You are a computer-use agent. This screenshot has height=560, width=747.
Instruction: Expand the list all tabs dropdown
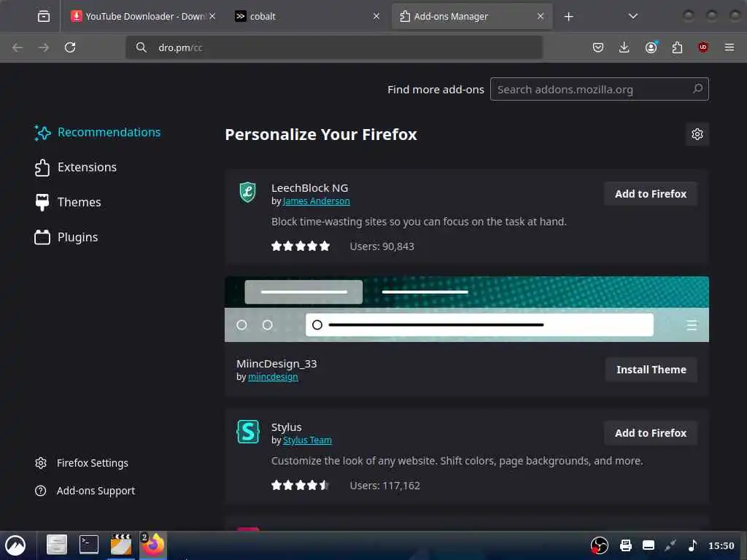[x=632, y=17]
